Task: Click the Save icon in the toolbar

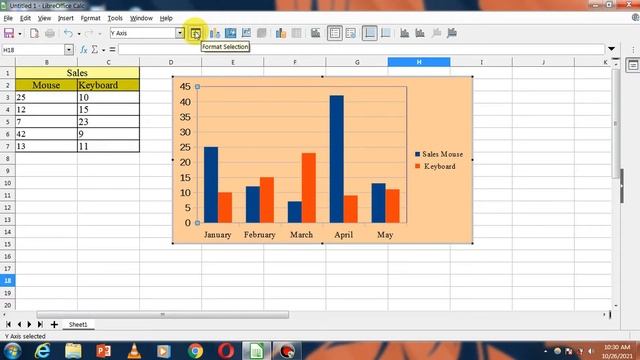Action: click(9, 33)
